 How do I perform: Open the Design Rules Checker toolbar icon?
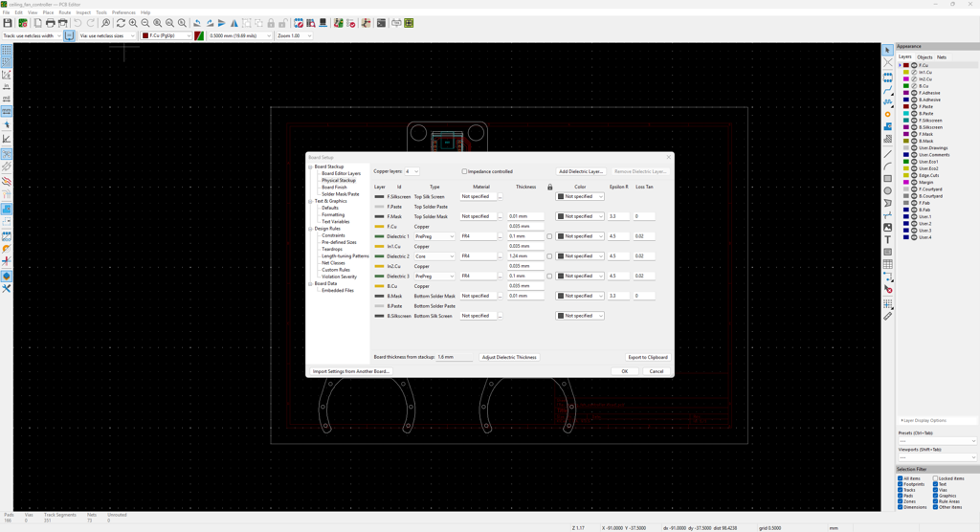tap(350, 23)
